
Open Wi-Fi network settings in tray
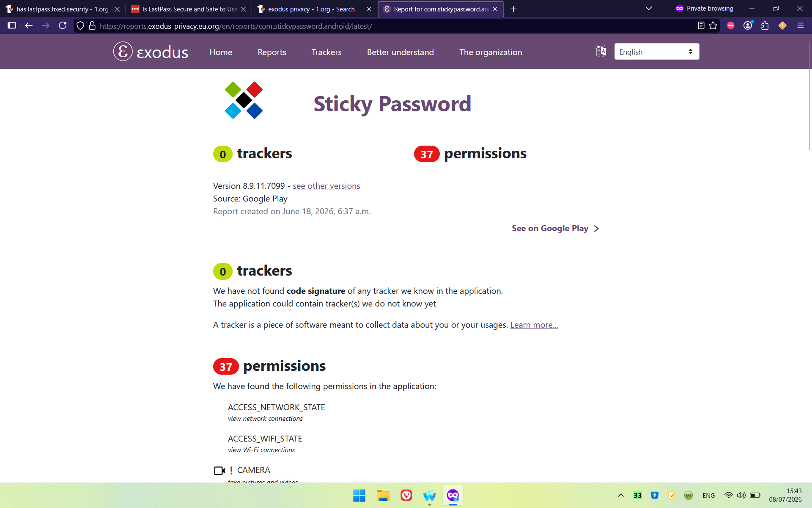(728, 495)
